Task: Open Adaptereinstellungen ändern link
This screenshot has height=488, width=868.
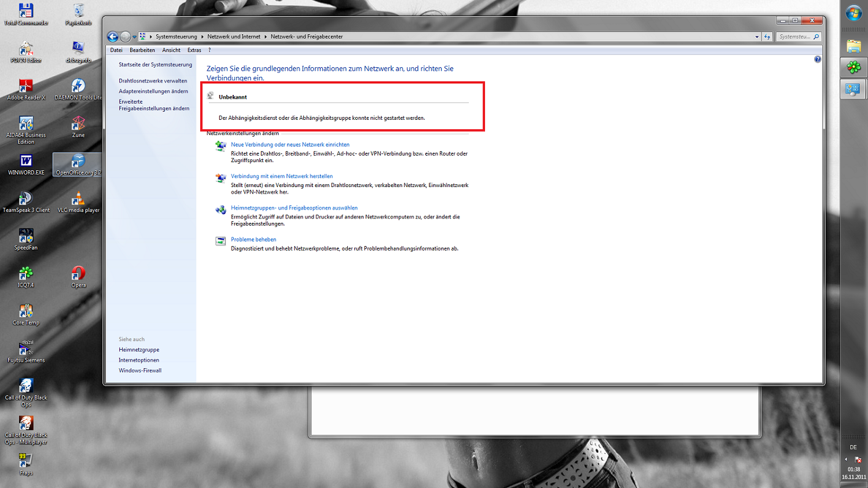Action: click(x=153, y=91)
